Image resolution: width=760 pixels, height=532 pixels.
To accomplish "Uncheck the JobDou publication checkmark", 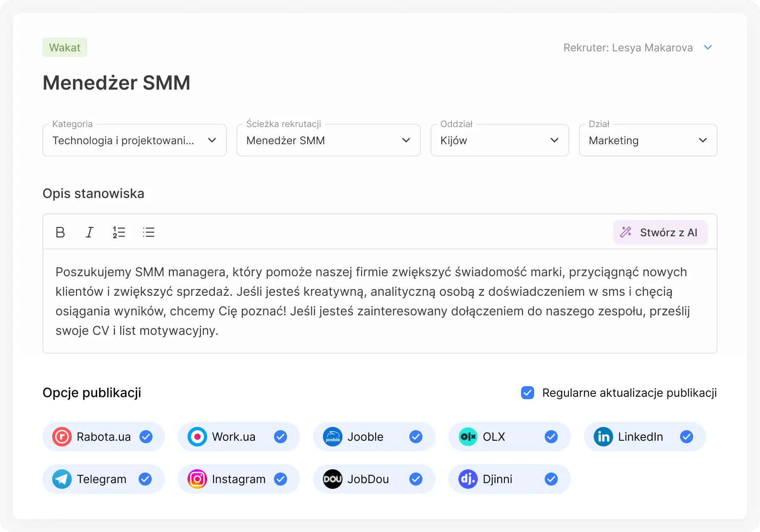I will tap(416, 479).
